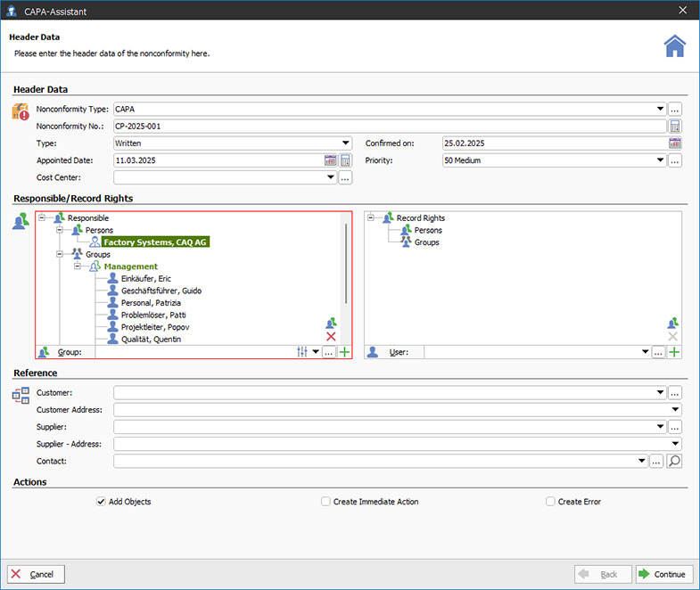Open calendar picker for Confirmed on date
This screenshot has width=700, height=590.
tap(675, 143)
